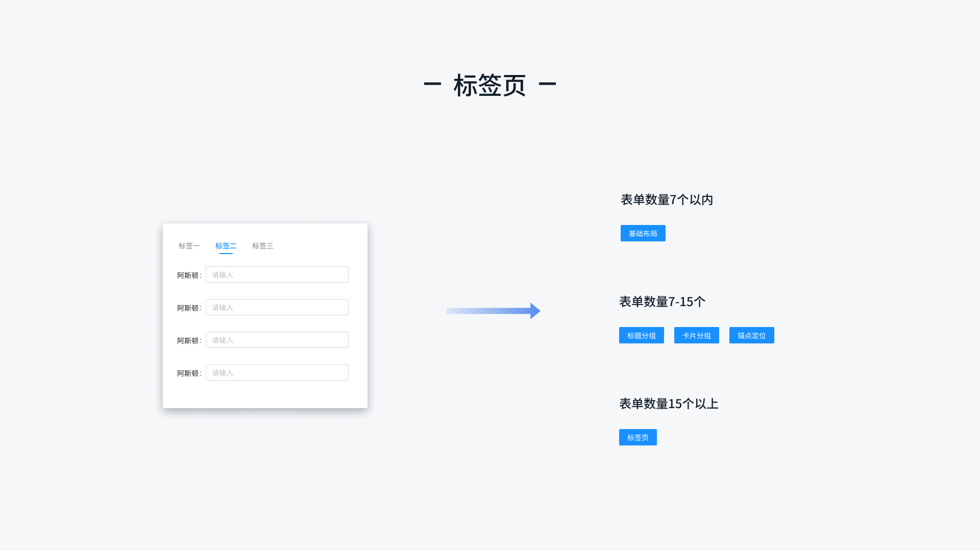The height and width of the screenshot is (551, 980).
Task: Click the 表单数量15个以上 heading
Action: (x=669, y=404)
